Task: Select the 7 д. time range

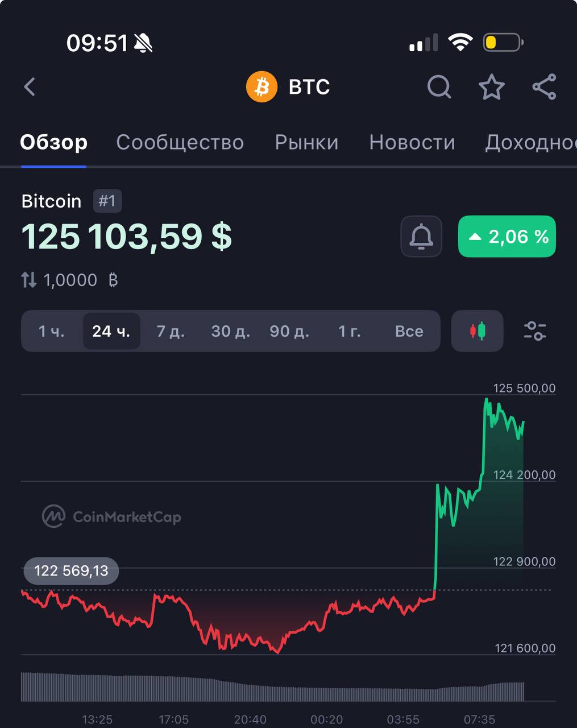Action: [171, 331]
